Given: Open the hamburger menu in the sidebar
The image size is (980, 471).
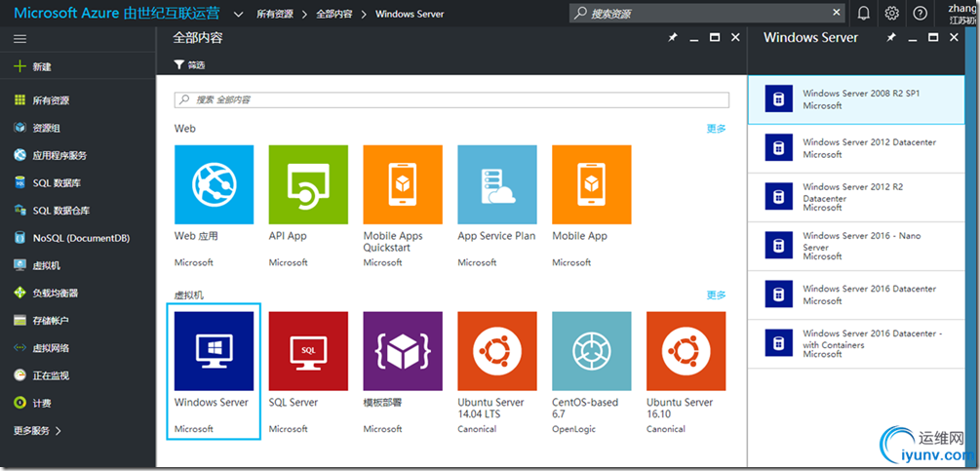Looking at the screenshot, I should pos(20,39).
